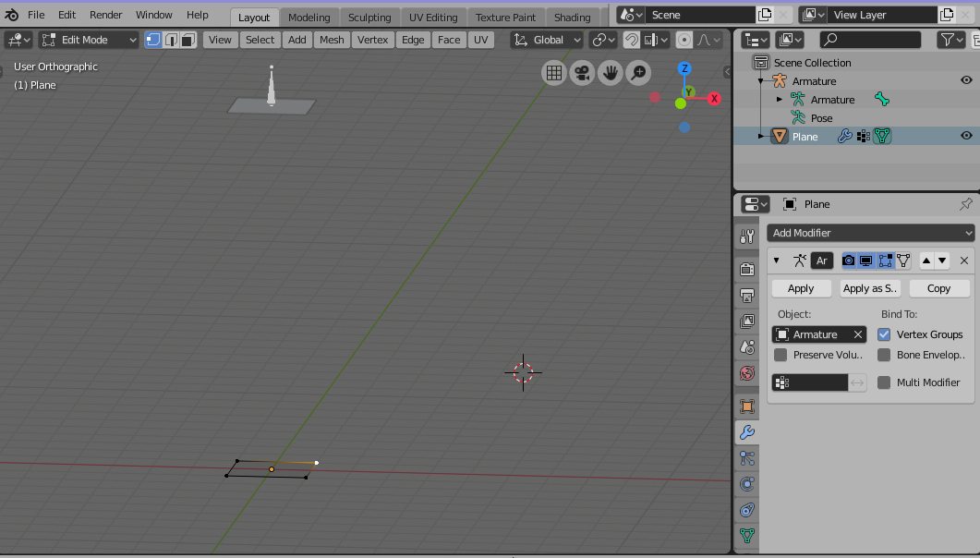The width and height of the screenshot is (980, 558).
Task: Click the Copy modifier button
Action: (938, 288)
